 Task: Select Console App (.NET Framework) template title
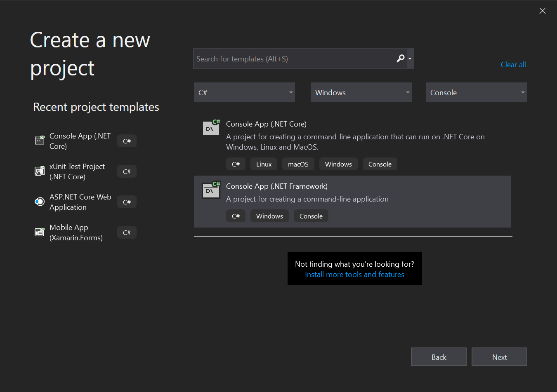[x=277, y=186]
